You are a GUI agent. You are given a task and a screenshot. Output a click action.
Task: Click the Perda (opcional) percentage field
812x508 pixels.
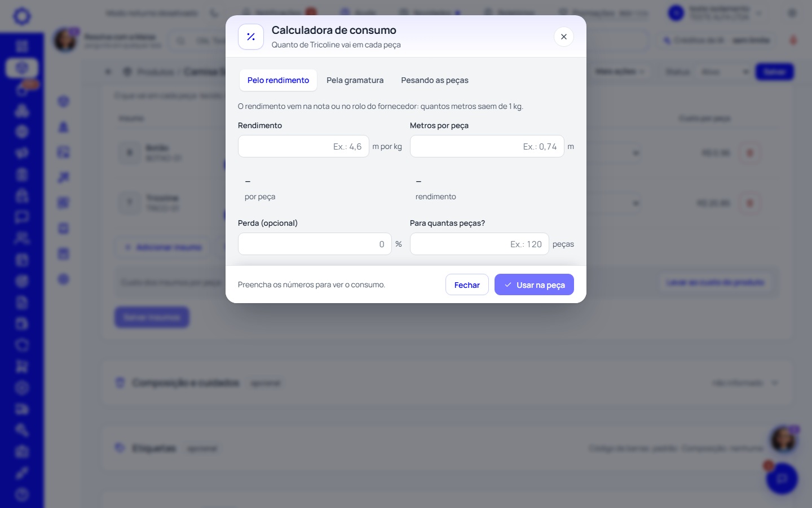315,244
